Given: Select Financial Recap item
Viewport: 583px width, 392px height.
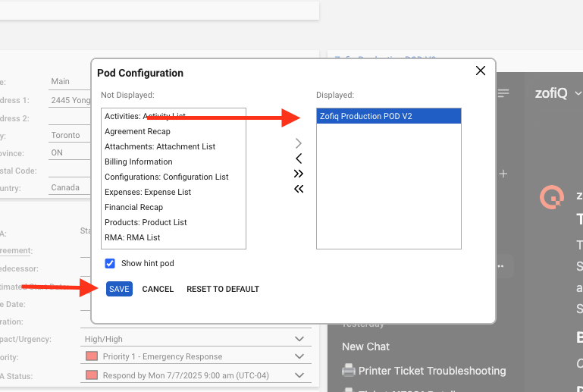Looking at the screenshot, I should [x=174, y=207].
